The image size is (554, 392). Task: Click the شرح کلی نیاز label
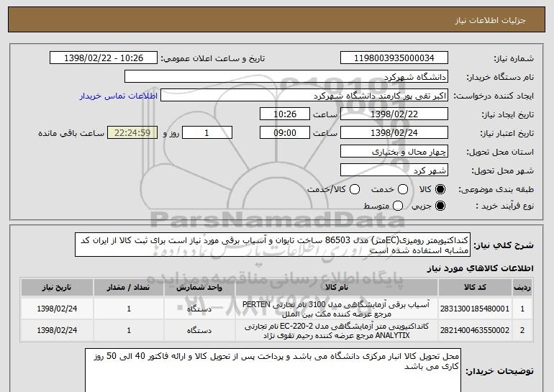tap(504, 245)
